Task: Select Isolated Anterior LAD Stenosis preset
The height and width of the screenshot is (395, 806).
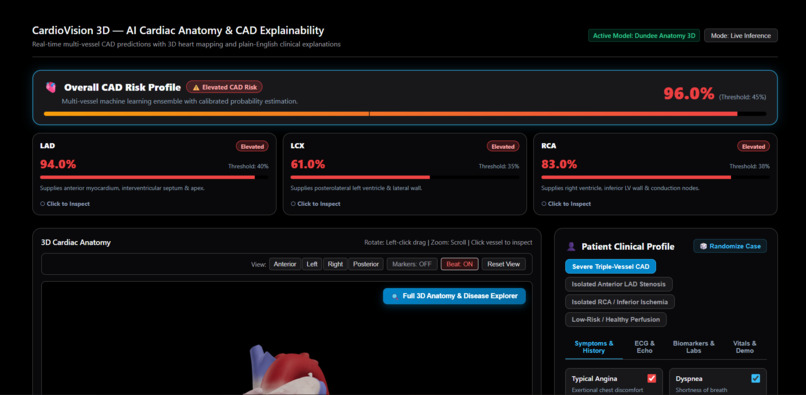Action: [618, 284]
